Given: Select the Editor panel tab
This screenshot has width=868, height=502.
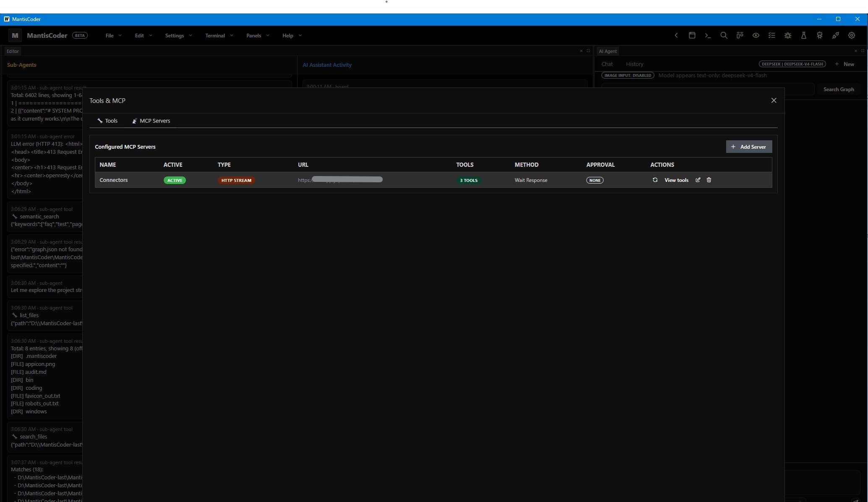Looking at the screenshot, I should point(13,51).
